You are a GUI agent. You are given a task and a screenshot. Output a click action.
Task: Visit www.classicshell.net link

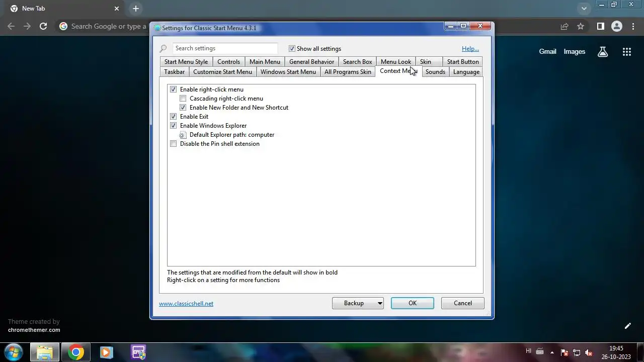pos(186,304)
